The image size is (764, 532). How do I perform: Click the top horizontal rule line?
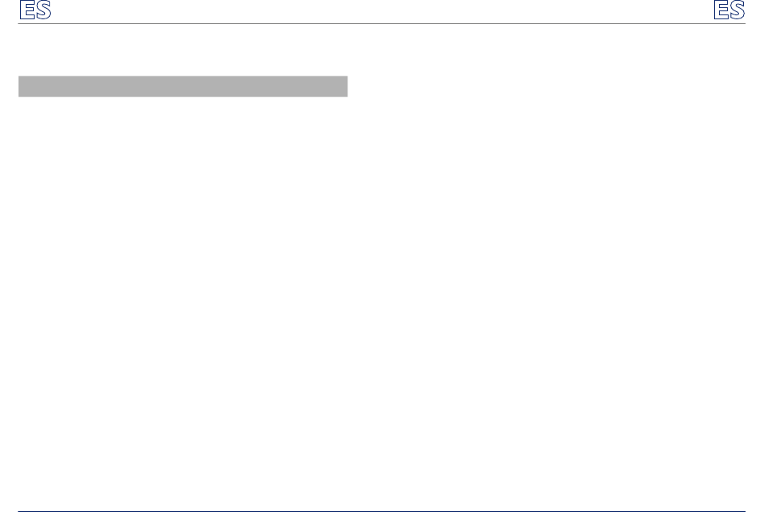(x=381, y=23)
